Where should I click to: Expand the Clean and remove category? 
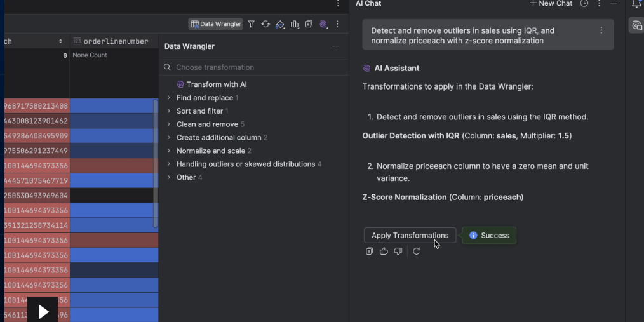169,124
